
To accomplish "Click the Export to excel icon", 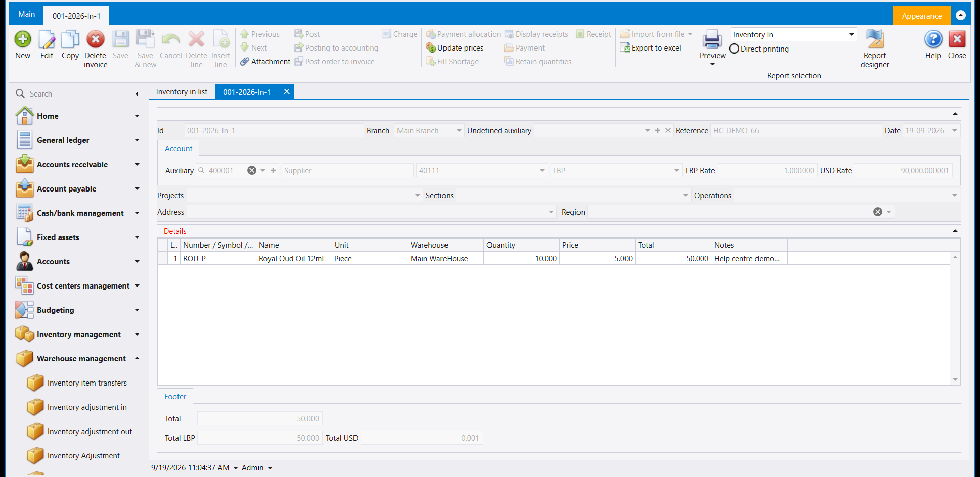I will (x=625, y=48).
